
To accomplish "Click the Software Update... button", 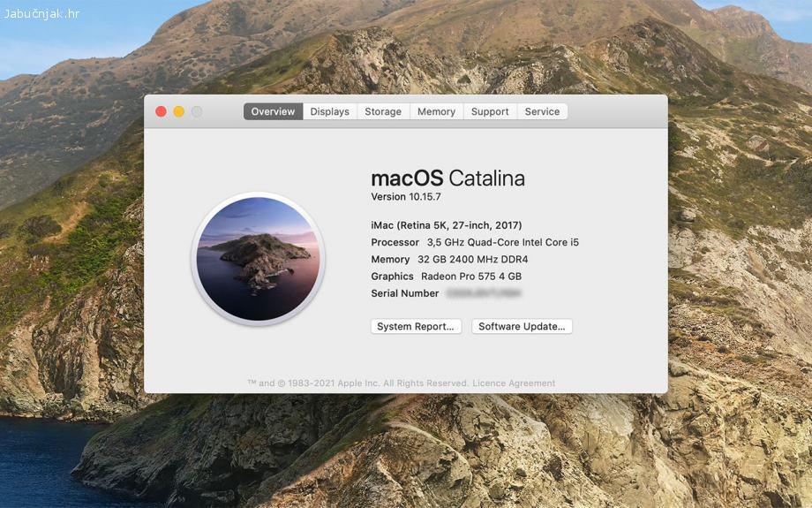I will click(522, 326).
